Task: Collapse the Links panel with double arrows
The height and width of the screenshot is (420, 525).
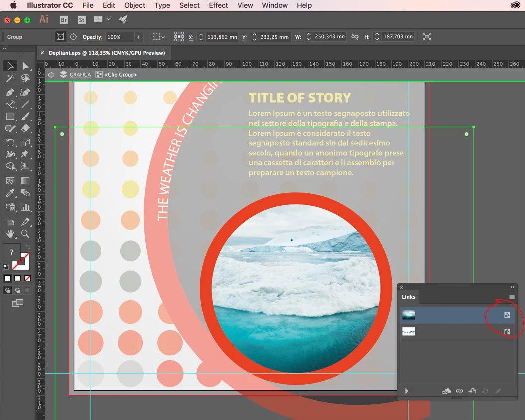Action: tap(512, 287)
